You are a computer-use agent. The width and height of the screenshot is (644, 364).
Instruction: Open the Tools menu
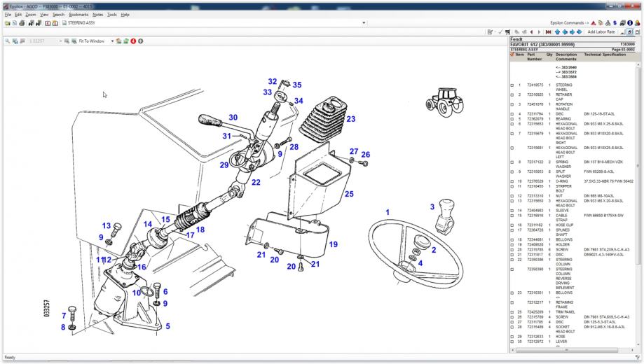click(x=111, y=15)
